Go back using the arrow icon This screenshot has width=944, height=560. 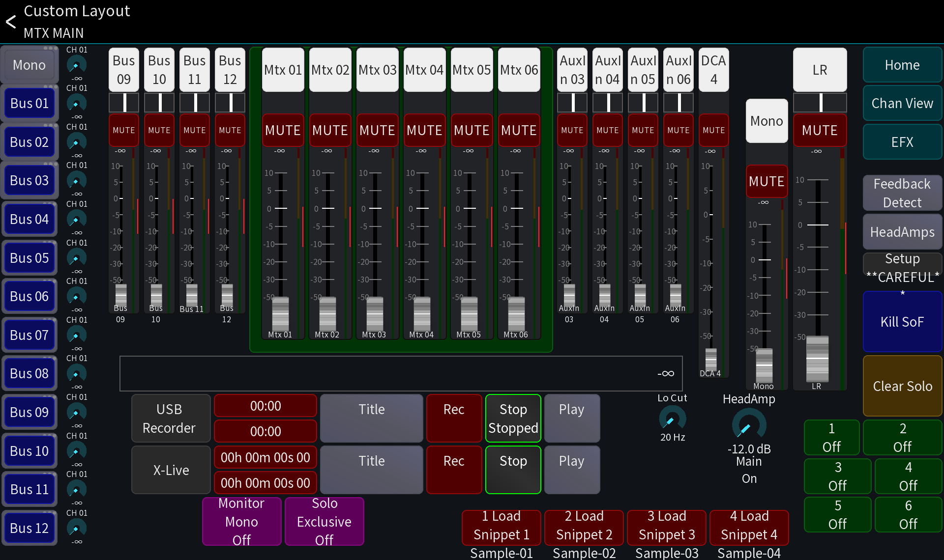click(x=11, y=22)
